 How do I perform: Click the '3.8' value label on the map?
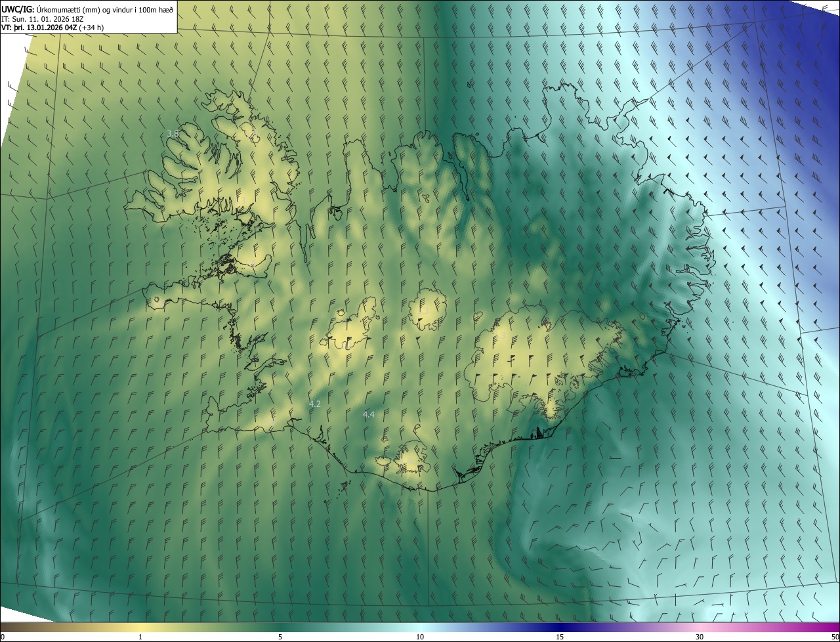coord(173,133)
